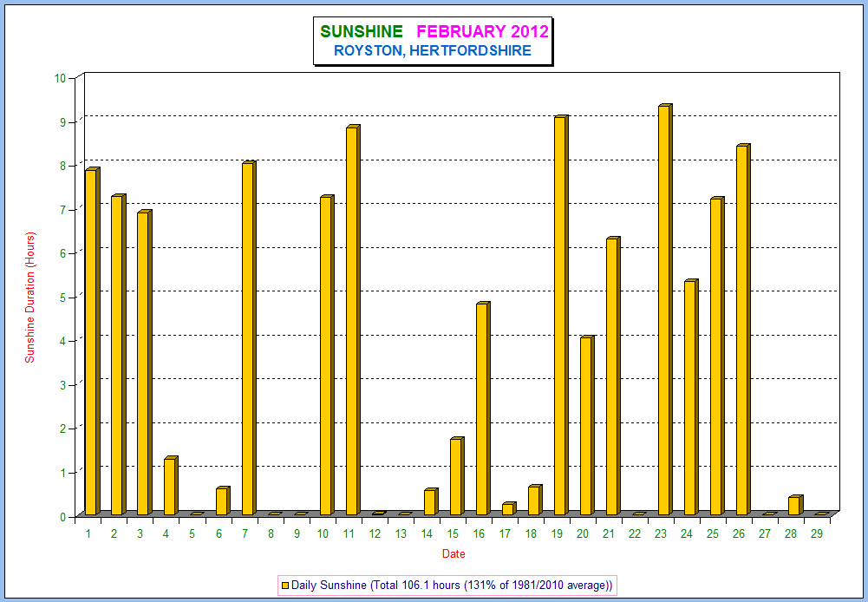868x602 pixels.
Task: Select the bar for date 4
Action: [171, 486]
